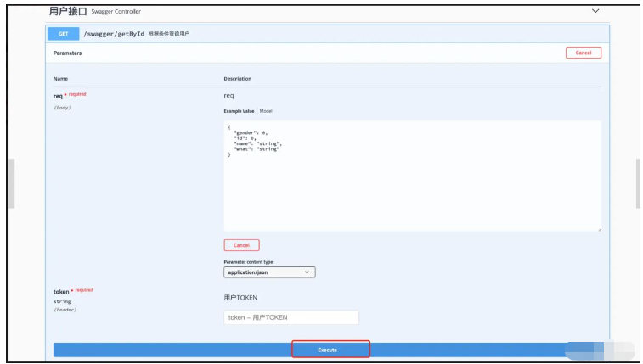Click the Swagger Controller subtitle text

click(x=116, y=12)
